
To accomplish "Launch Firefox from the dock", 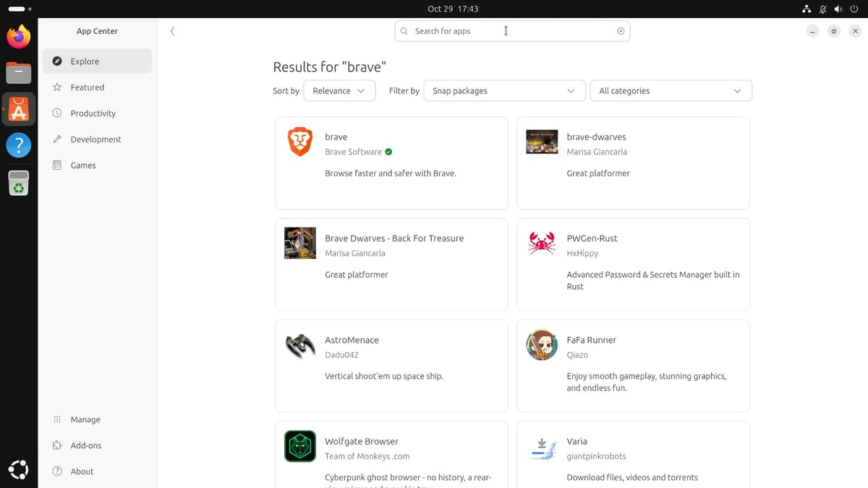I will [19, 36].
